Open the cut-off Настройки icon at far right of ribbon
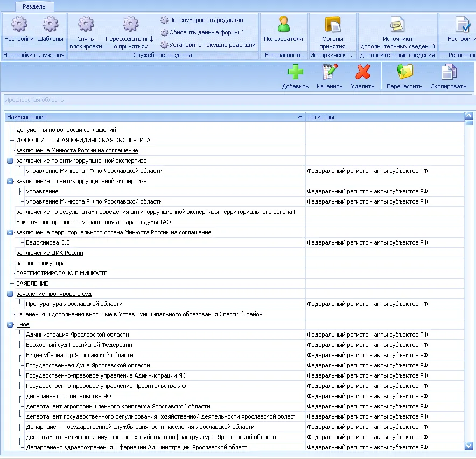 (x=463, y=24)
